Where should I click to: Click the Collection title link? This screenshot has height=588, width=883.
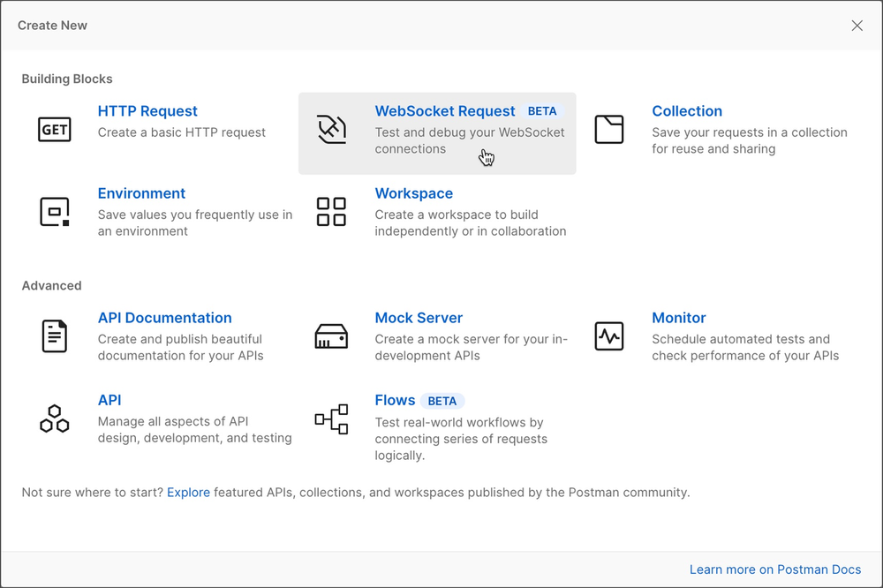[687, 110]
